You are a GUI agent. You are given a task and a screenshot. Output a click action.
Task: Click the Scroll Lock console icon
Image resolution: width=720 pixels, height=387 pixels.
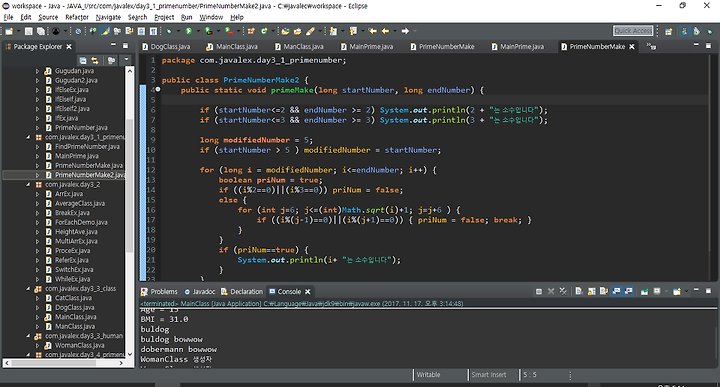592,292
